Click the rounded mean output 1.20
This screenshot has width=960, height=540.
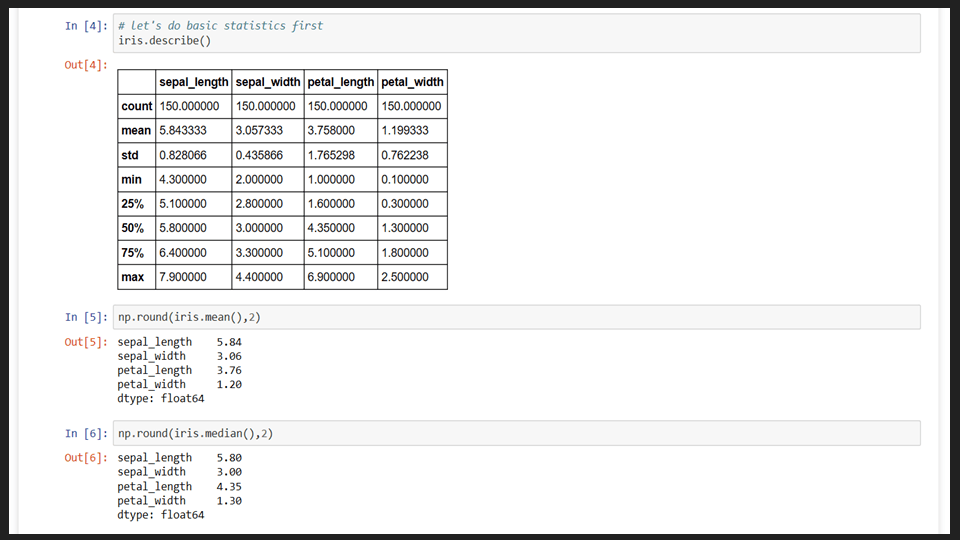tap(229, 384)
